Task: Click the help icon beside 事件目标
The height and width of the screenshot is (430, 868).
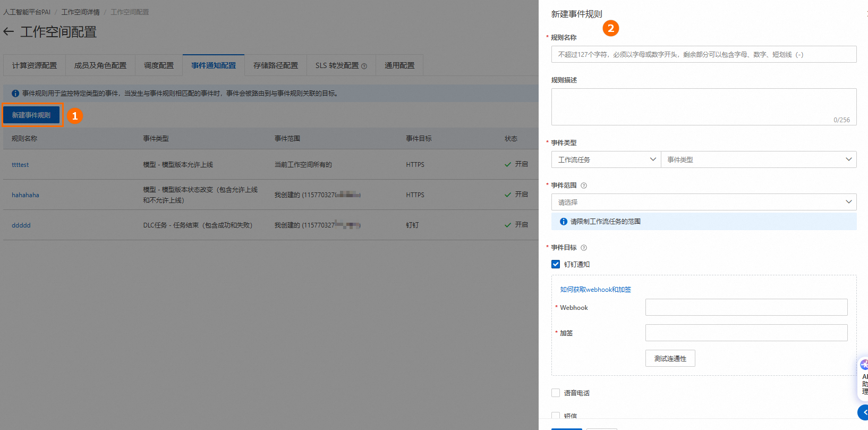Action: pos(584,248)
